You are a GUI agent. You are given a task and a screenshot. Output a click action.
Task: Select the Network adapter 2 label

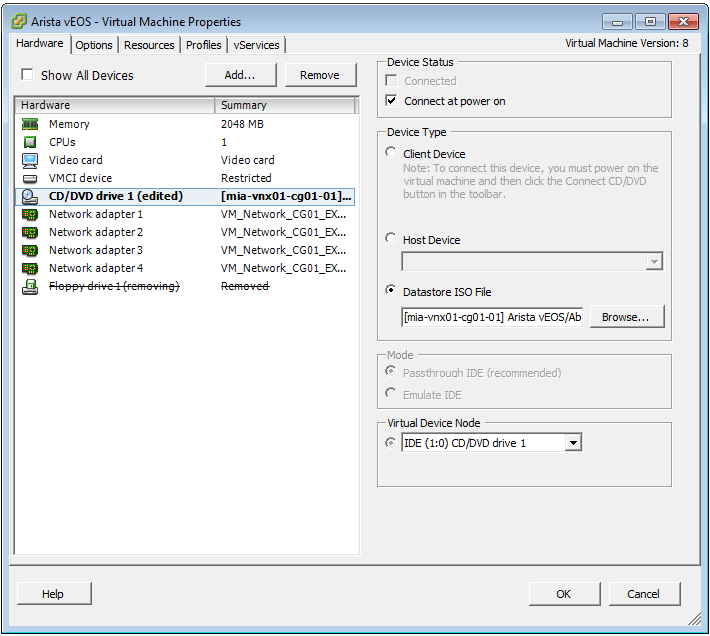pos(96,232)
